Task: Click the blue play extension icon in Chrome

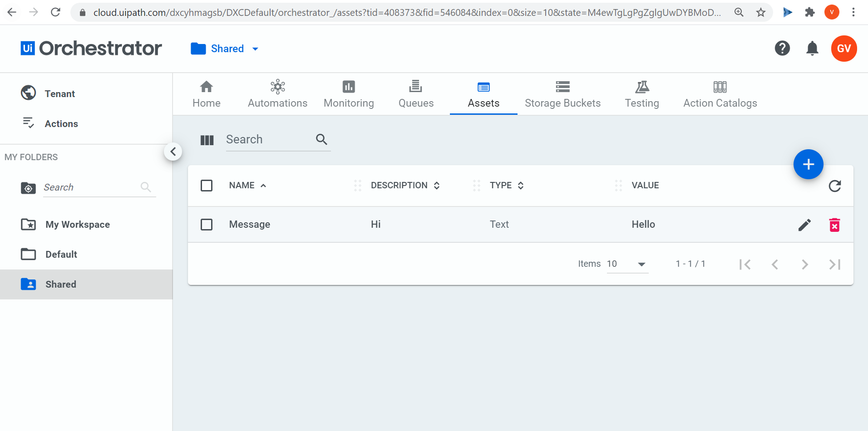Action: pyautogui.click(x=788, y=12)
